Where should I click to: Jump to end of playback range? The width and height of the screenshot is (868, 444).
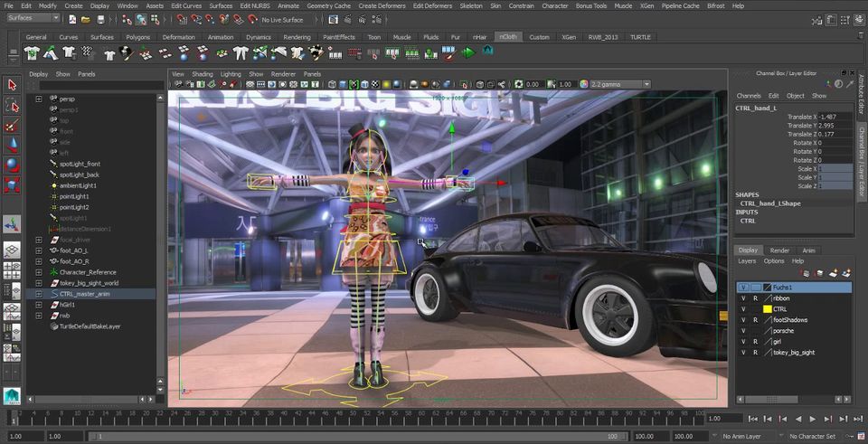pyautogui.click(x=857, y=419)
